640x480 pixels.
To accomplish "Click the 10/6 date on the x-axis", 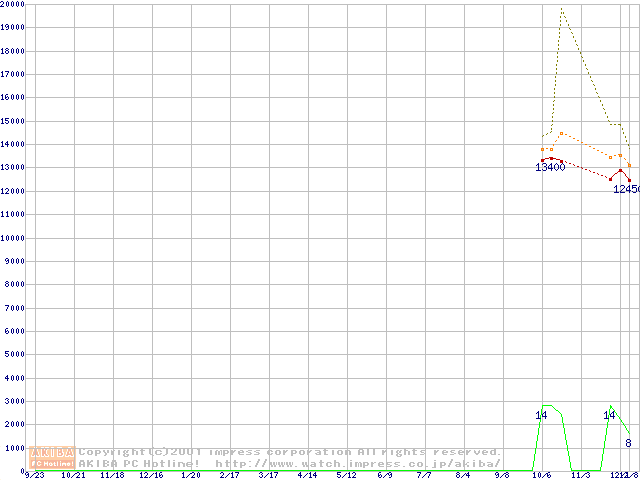I will pos(542,475).
